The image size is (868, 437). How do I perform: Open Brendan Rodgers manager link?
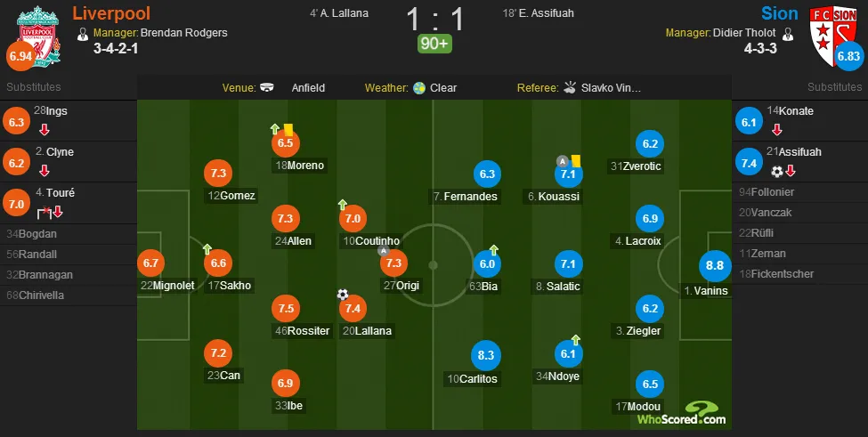[183, 33]
